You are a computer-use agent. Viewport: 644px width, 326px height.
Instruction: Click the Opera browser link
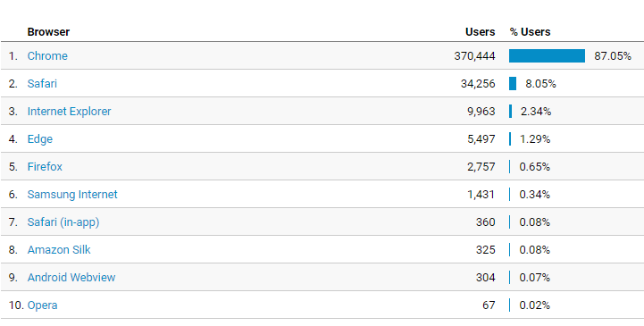tap(42, 305)
